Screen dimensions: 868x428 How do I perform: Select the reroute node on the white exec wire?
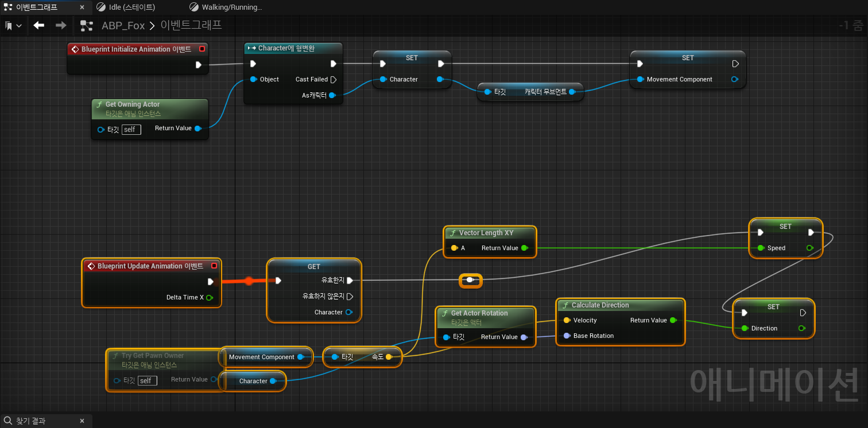[x=470, y=280]
